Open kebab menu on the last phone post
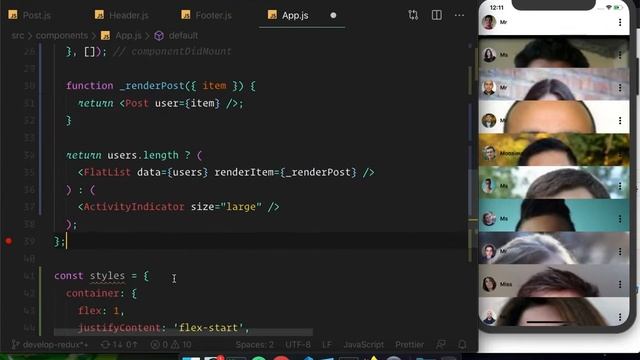 coord(620,317)
